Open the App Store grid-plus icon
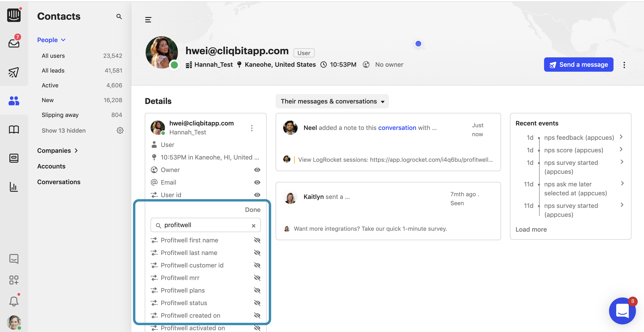This screenshot has width=644, height=332. pyautogui.click(x=14, y=280)
